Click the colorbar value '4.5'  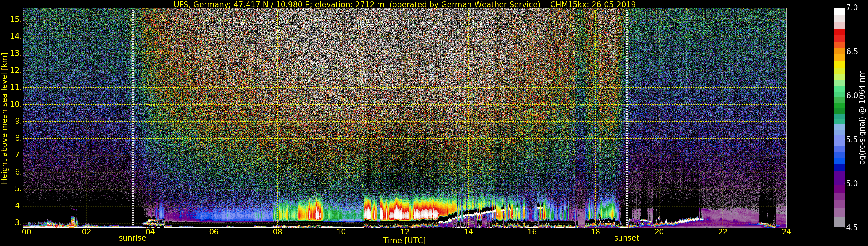[852, 227]
